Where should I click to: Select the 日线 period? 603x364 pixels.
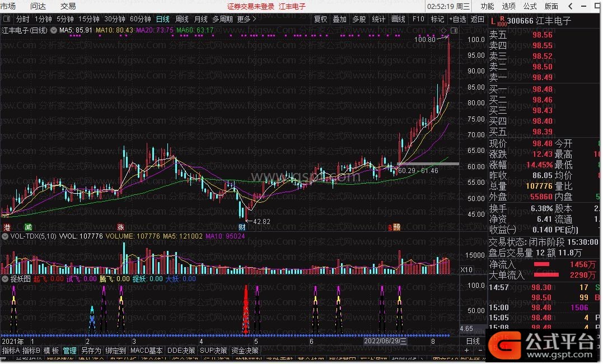(x=163, y=19)
